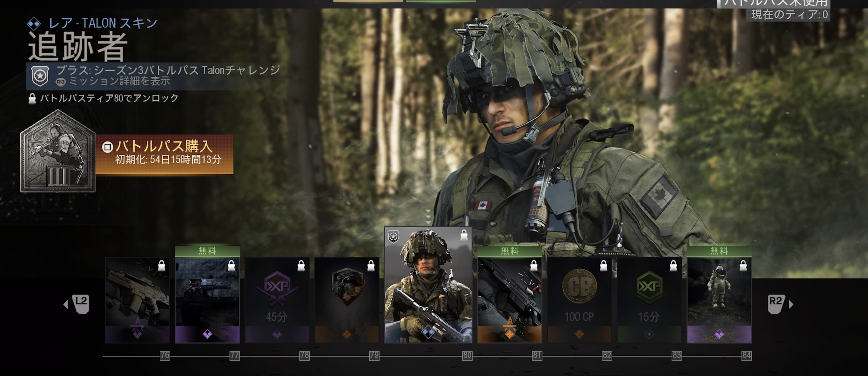Click the lock icon on 100 CP card
Screen dimensions: 868x376
point(604,265)
